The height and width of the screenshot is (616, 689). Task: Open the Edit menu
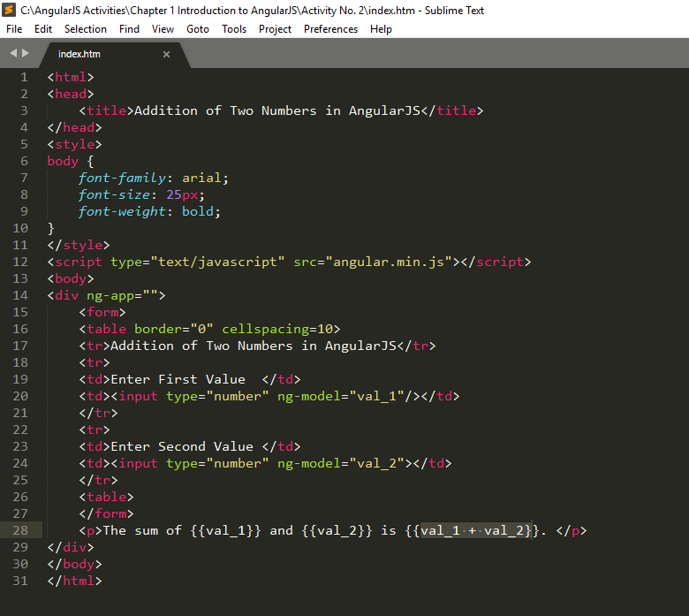point(43,29)
